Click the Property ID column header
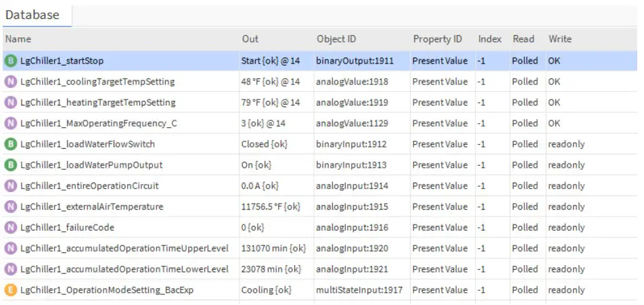 [x=438, y=39]
